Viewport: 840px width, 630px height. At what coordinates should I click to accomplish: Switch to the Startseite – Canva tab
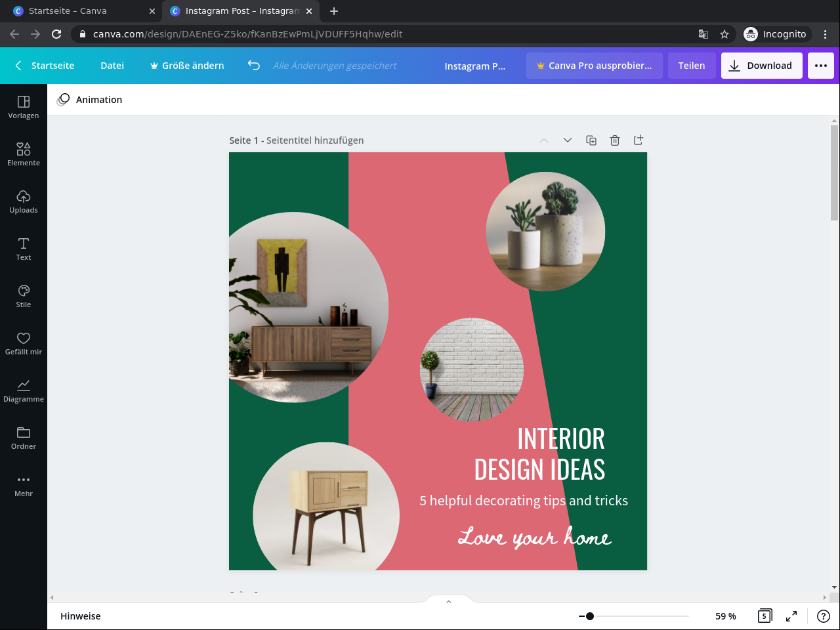click(85, 11)
